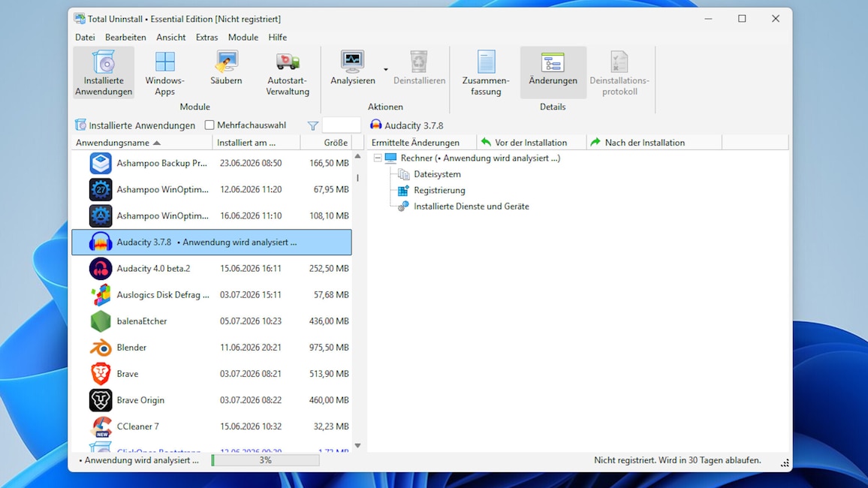Open the Module menu
The height and width of the screenshot is (488, 868).
click(243, 37)
